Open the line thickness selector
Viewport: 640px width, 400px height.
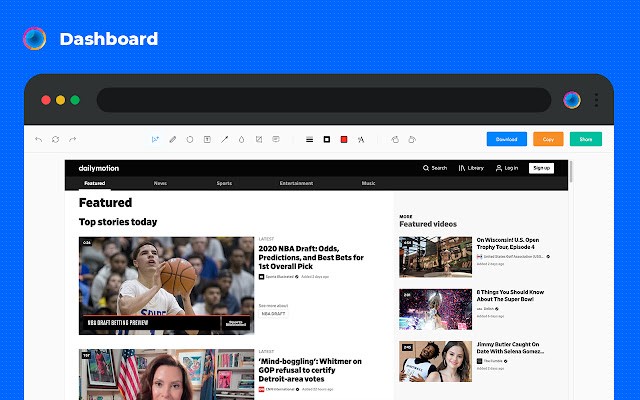[x=309, y=140]
